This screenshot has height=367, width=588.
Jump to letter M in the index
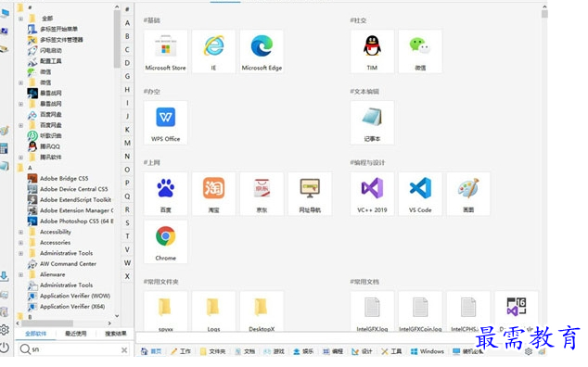pyautogui.click(x=127, y=143)
